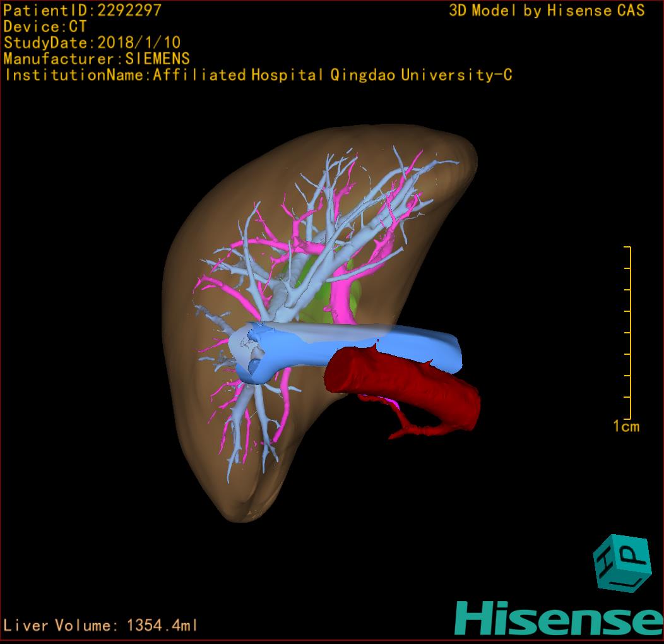Image resolution: width=664 pixels, height=644 pixels.
Task: Click the InstitutionName Affiliated Hospital text
Action: click(258, 75)
